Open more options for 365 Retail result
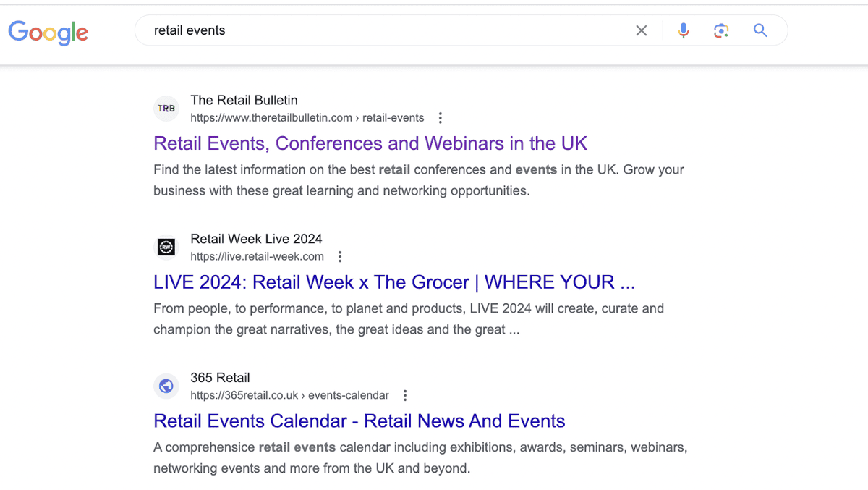Viewport: 868px width, 490px height. tap(405, 396)
